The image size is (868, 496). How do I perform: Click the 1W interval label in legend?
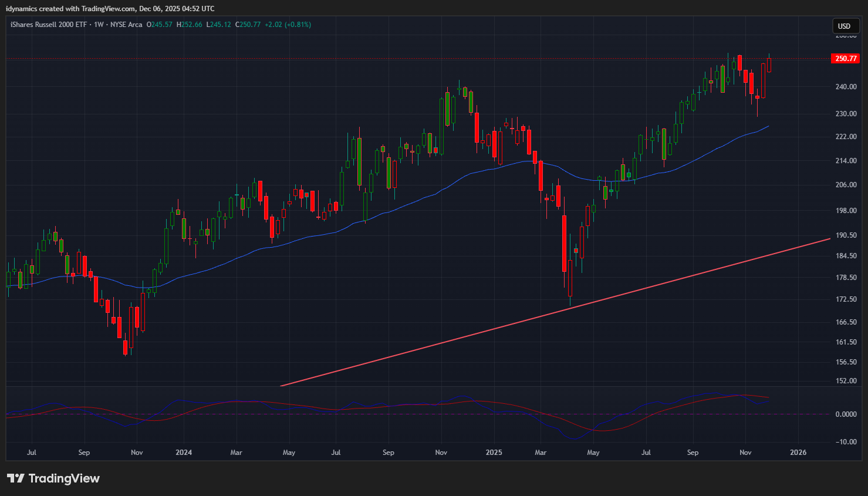tap(99, 25)
